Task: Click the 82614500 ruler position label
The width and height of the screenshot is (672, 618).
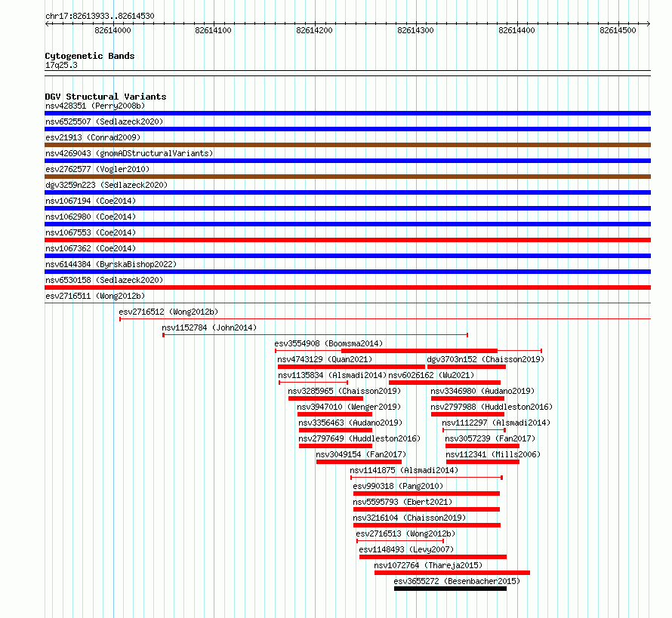Action: pyautogui.click(x=618, y=30)
